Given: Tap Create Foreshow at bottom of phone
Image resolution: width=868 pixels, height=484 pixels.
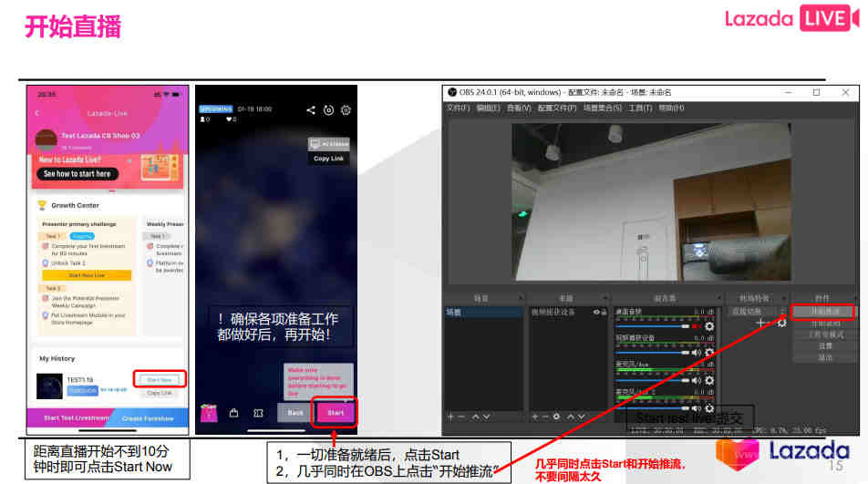Looking at the screenshot, I should tap(148, 418).
